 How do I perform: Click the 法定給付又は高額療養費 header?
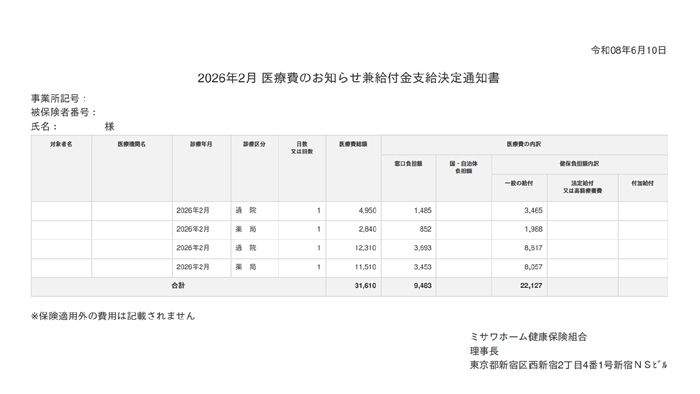click(x=583, y=187)
